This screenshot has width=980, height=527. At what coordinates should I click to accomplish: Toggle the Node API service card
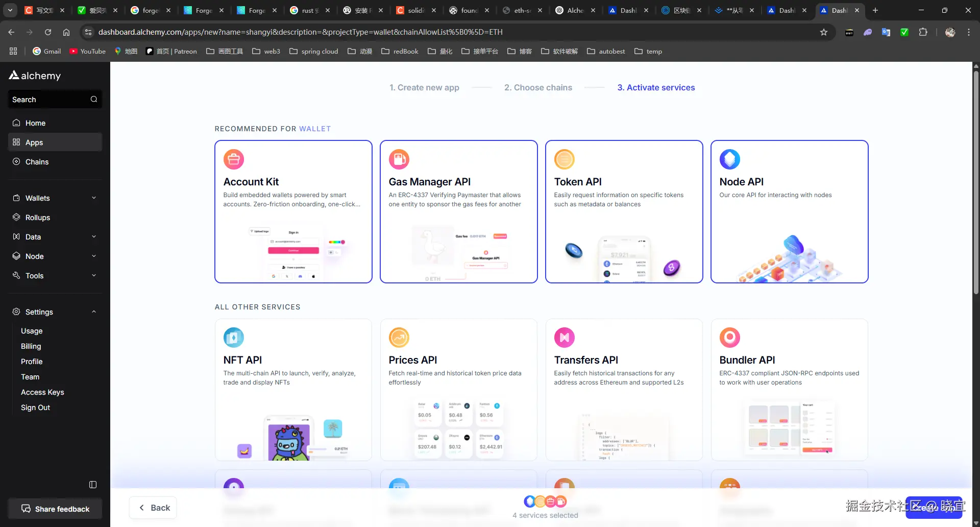coord(790,211)
